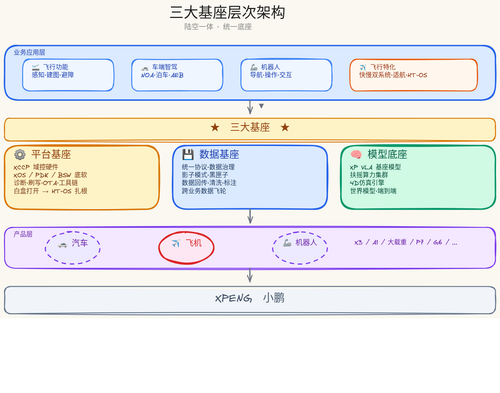The image size is (500, 393).
Task: Click the line 扶摇算力集群
Action: 369,175
